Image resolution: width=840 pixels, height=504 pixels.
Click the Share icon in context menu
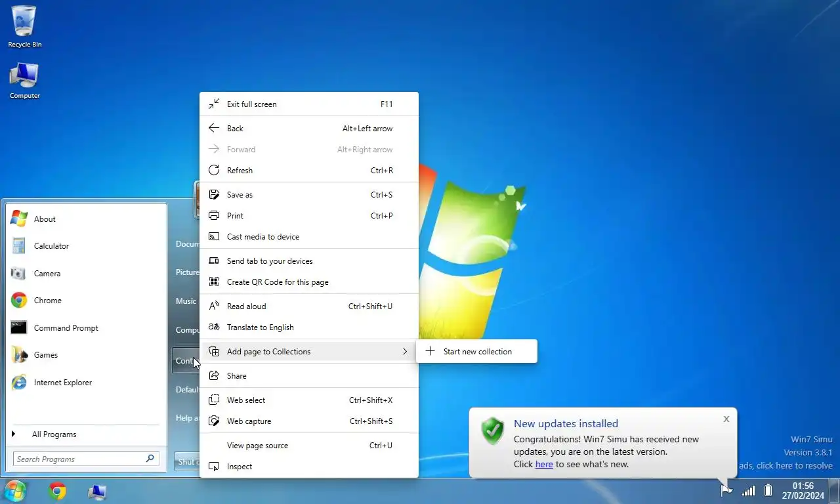click(214, 376)
